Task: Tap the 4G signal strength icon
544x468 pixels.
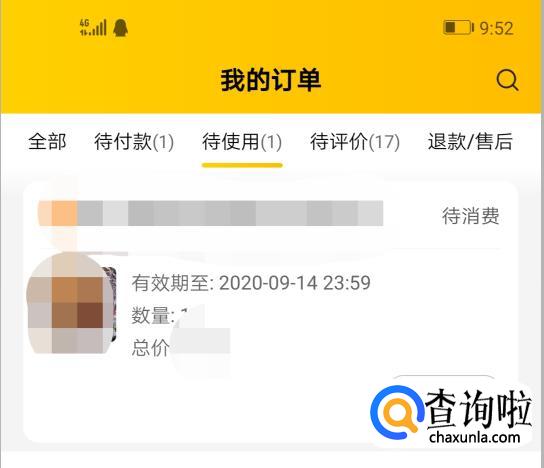Action: tap(93, 28)
